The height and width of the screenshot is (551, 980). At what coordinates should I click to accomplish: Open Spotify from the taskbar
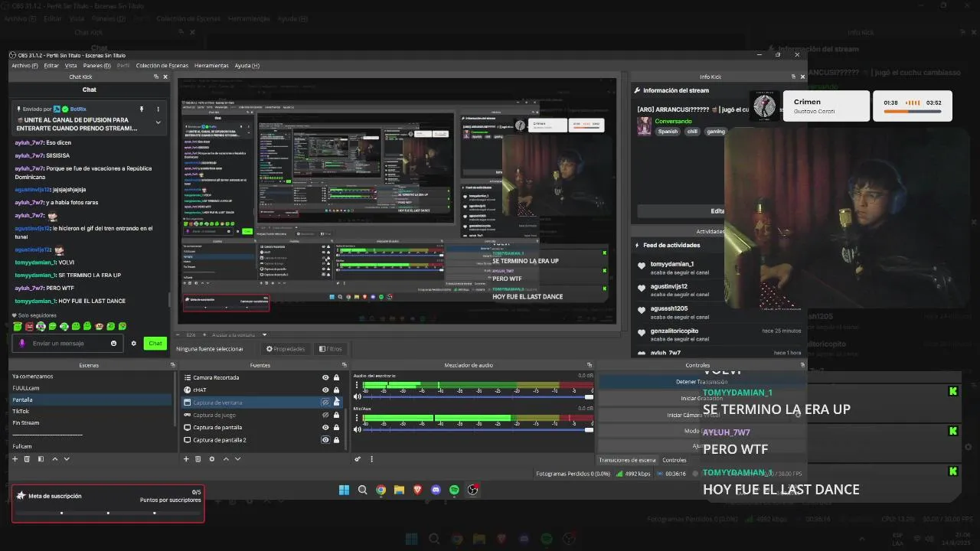(455, 490)
